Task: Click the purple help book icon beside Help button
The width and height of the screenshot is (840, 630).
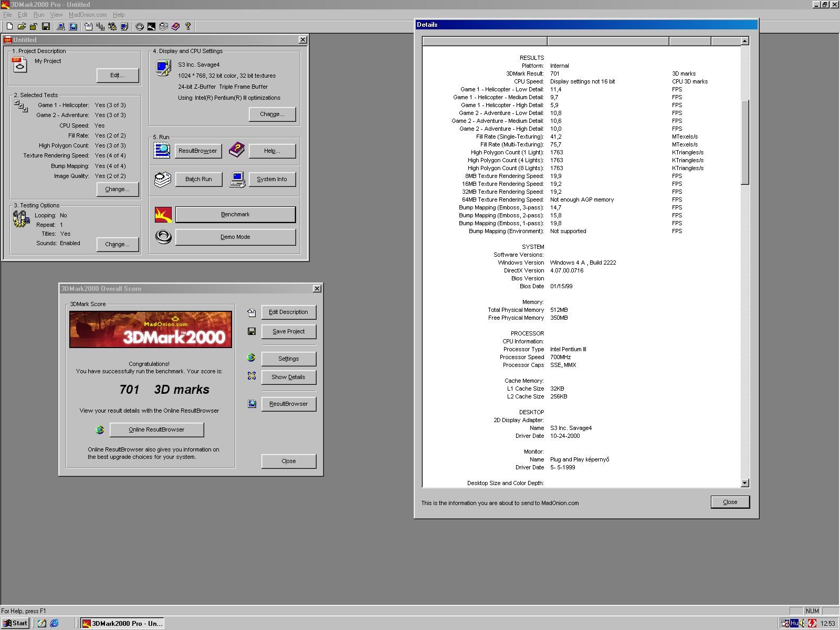Action: 237,150
